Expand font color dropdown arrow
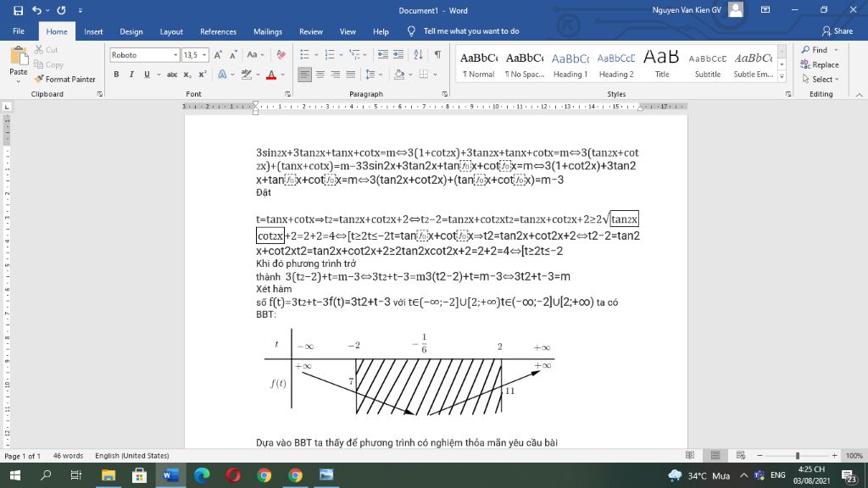Screen dimensions: 868x488 [x=283, y=75]
